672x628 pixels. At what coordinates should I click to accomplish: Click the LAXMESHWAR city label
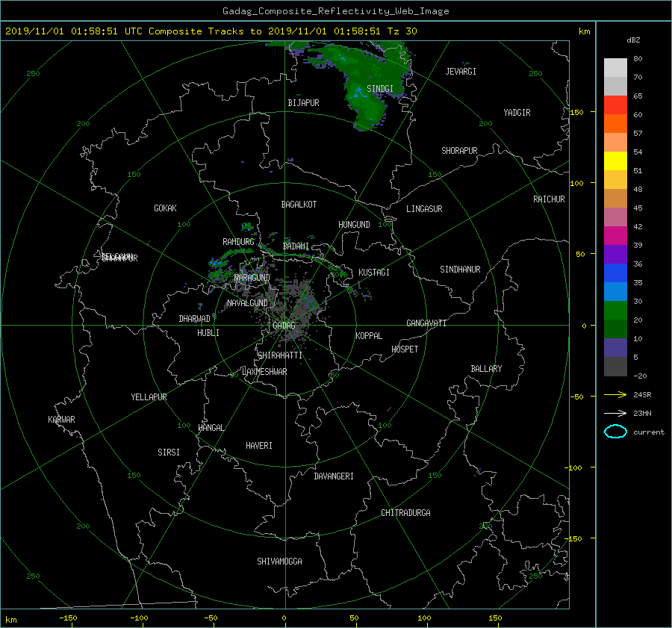click(264, 372)
